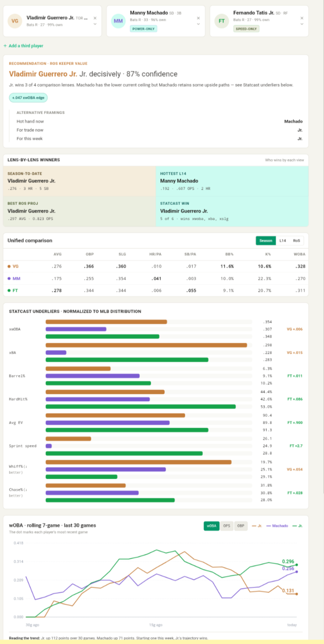Click the Sprint speed metric label
This screenshot has height=644, width=324.
click(23, 446)
